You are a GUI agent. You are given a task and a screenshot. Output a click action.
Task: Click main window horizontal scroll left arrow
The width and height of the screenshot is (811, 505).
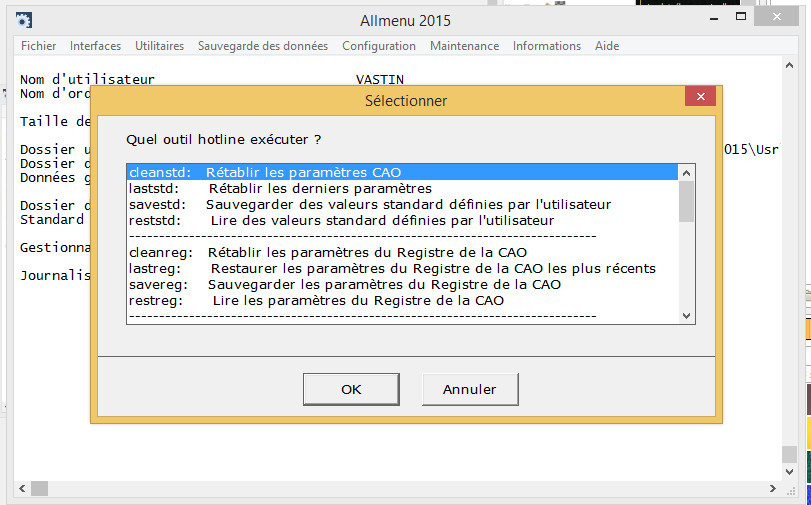click(22, 488)
